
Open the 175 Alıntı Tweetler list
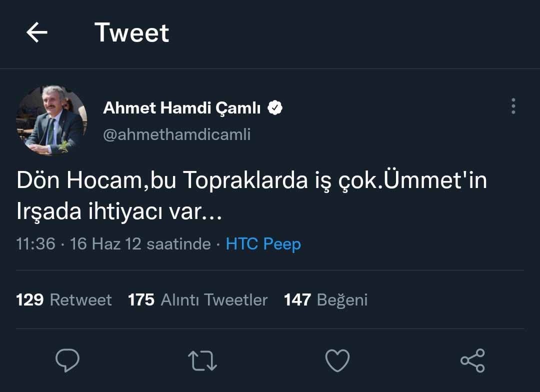point(197,299)
